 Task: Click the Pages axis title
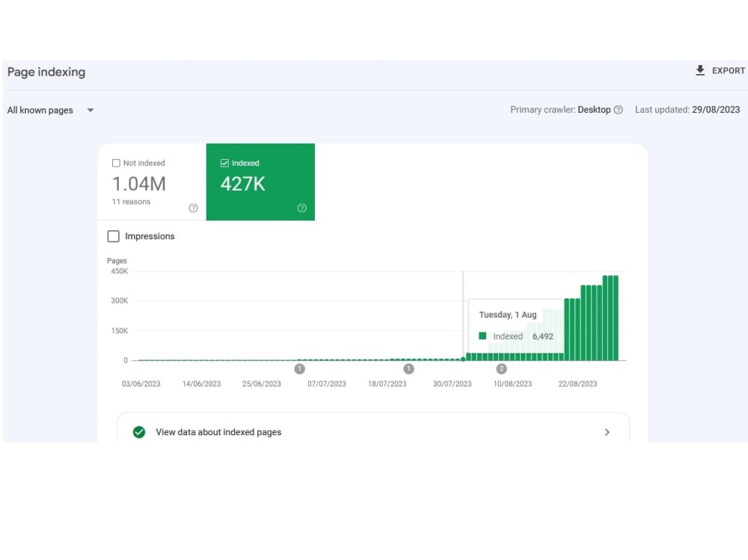click(117, 261)
